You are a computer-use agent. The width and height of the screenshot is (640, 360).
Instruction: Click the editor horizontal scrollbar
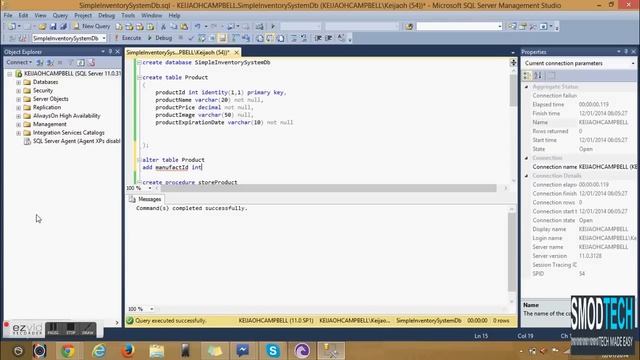(x=328, y=188)
